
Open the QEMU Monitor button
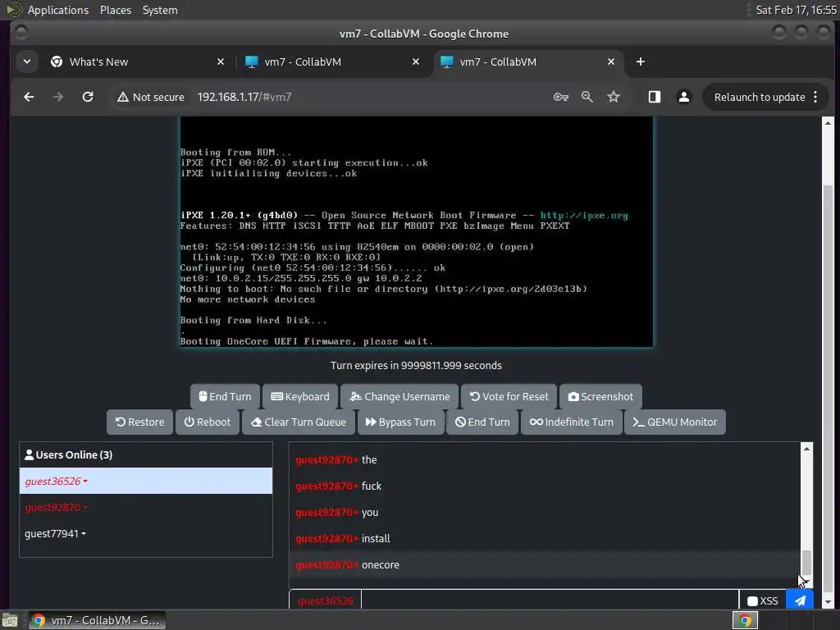click(674, 422)
